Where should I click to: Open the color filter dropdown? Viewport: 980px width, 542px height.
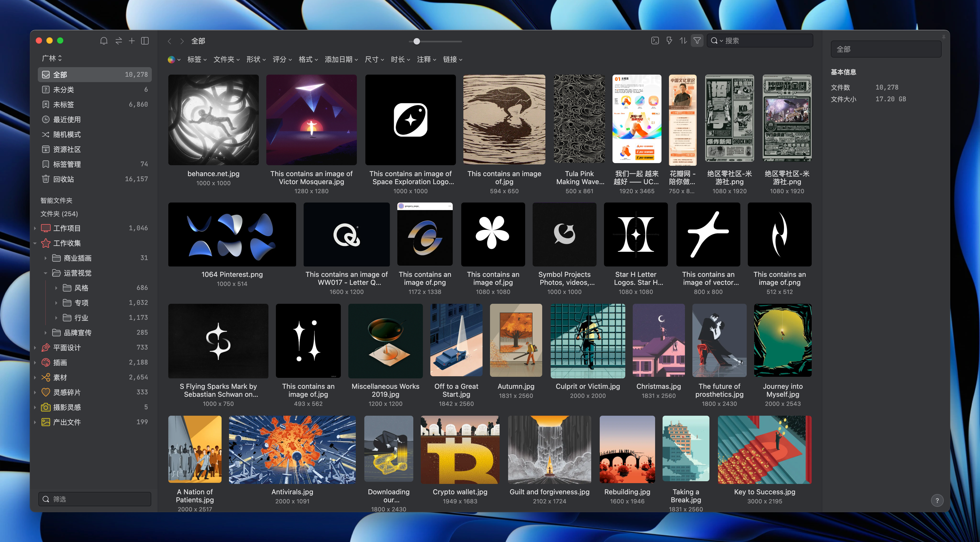174,59
